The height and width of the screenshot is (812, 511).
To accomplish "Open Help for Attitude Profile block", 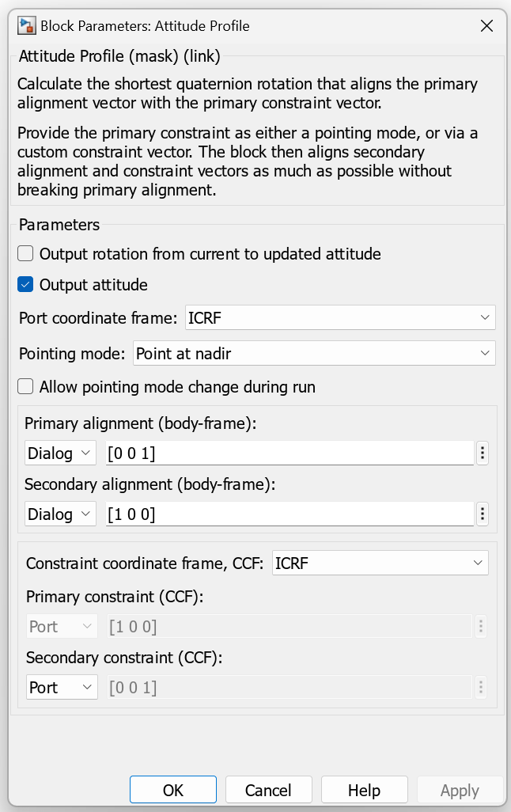I will pyautogui.click(x=364, y=790).
